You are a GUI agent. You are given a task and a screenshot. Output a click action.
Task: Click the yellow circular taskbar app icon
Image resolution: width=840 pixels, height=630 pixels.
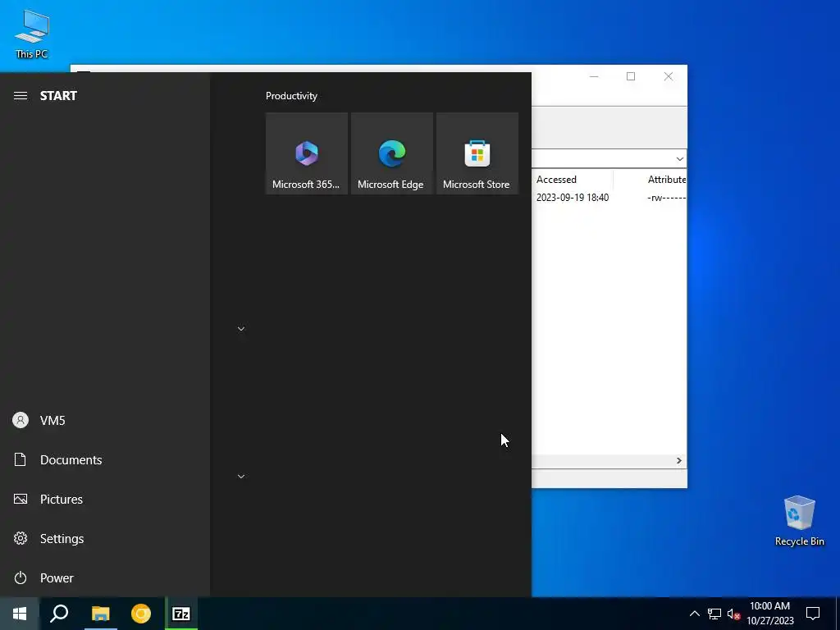pyautogui.click(x=141, y=614)
